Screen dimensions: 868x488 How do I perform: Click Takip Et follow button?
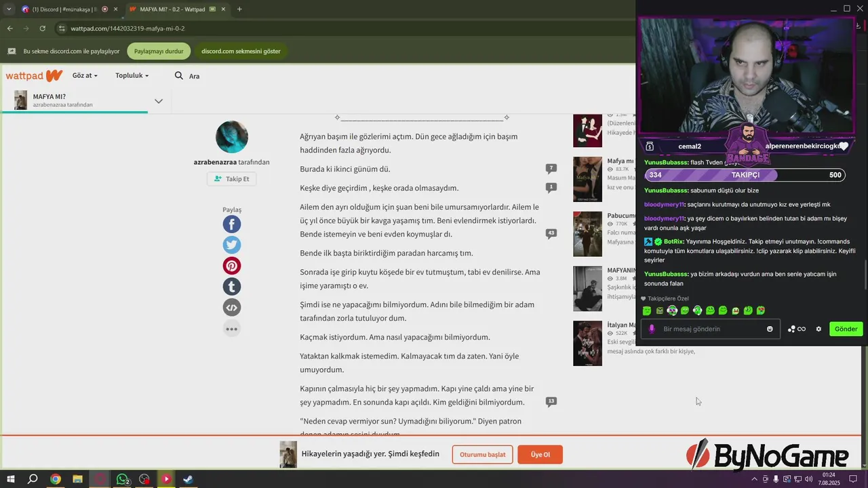coord(231,179)
